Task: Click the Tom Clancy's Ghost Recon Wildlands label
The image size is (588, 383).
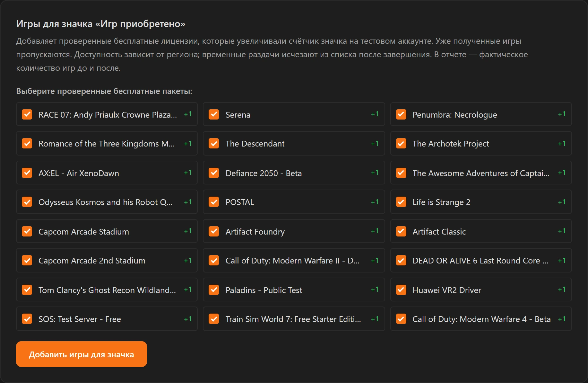Action: coord(107,290)
